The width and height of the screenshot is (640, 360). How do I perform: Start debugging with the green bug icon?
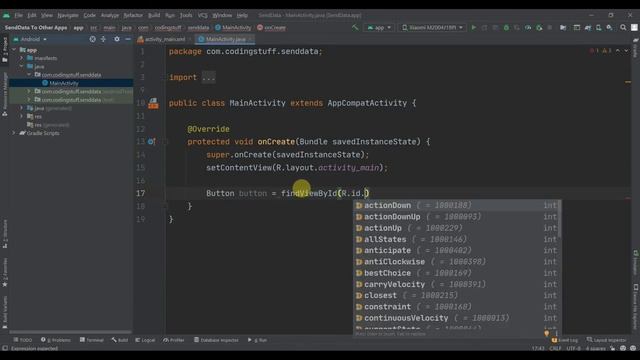click(x=506, y=28)
